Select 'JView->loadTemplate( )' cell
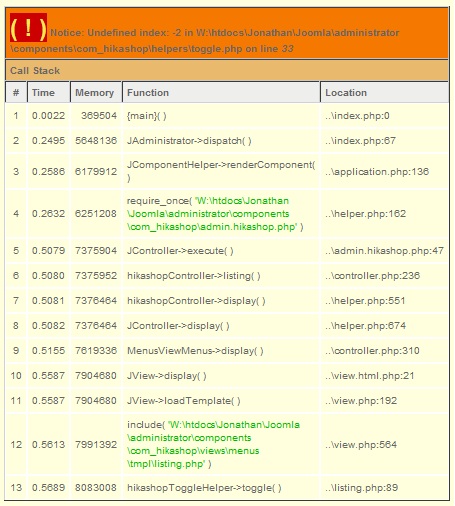455x506 pixels. pyautogui.click(x=184, y=401)
